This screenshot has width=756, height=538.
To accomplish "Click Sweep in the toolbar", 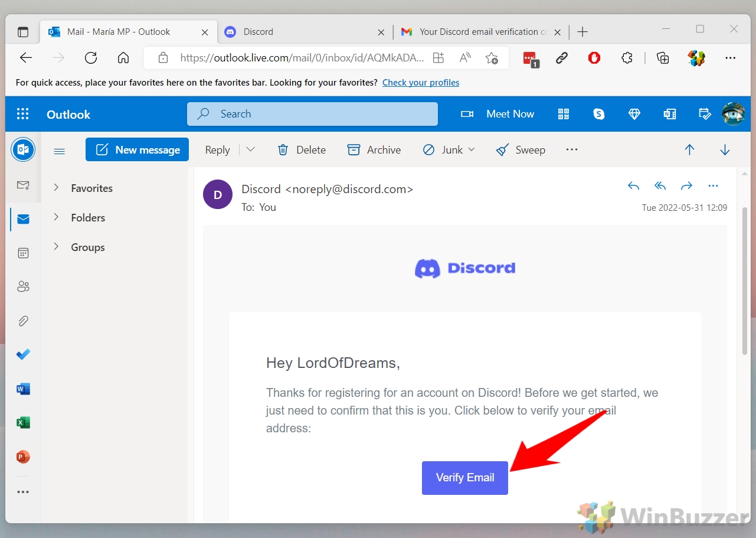I will coord(521,150).
